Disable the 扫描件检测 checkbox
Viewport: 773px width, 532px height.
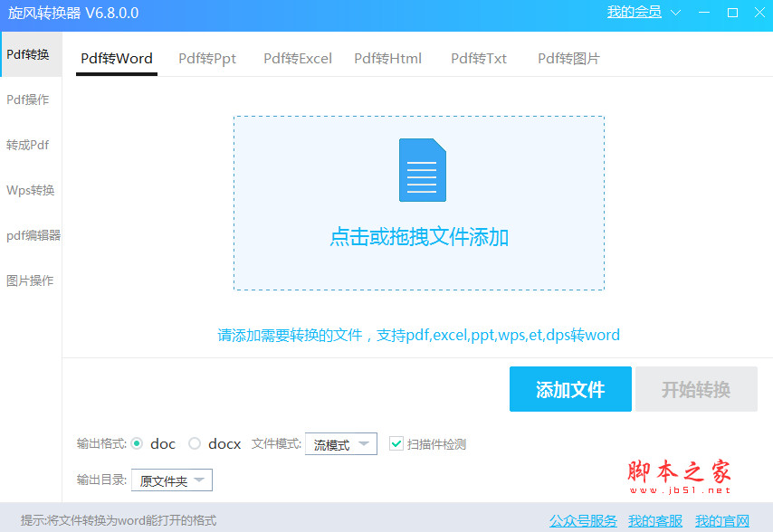click(396, 443)
